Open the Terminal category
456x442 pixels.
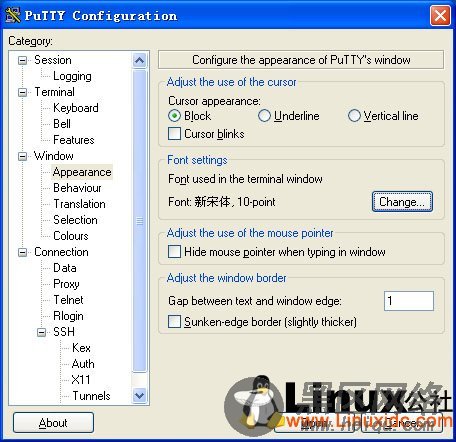(54, 92)
